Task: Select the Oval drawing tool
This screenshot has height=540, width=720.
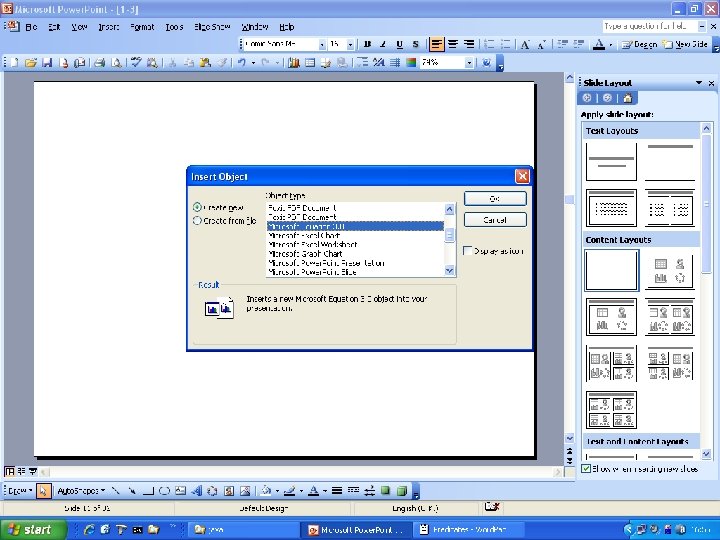Action: [164, 491]
